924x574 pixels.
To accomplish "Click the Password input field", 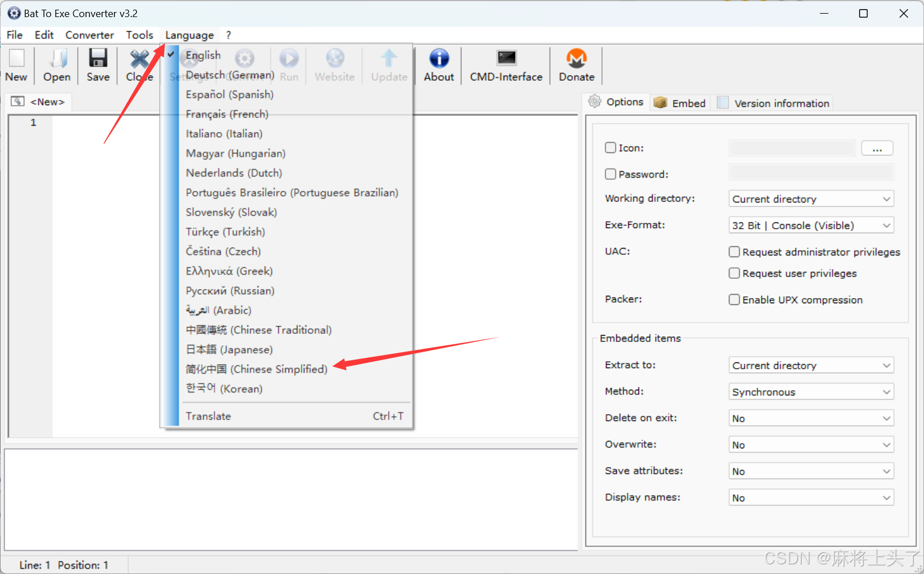I will (811, 172).
